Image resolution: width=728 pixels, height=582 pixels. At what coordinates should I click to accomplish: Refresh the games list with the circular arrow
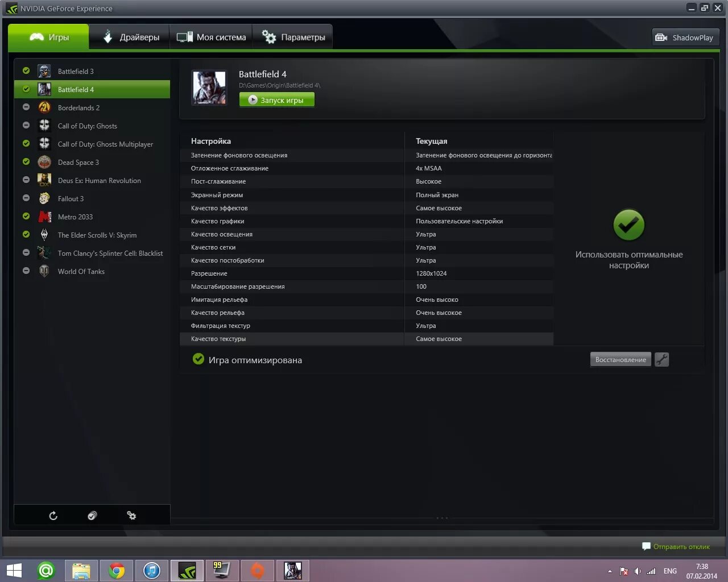pos(53,516)
